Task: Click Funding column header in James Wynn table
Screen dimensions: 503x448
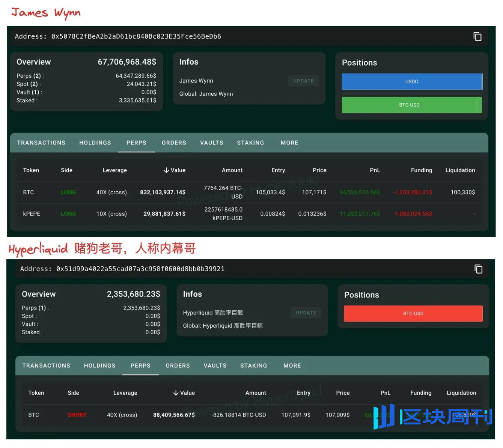Action: coord(422,170)
